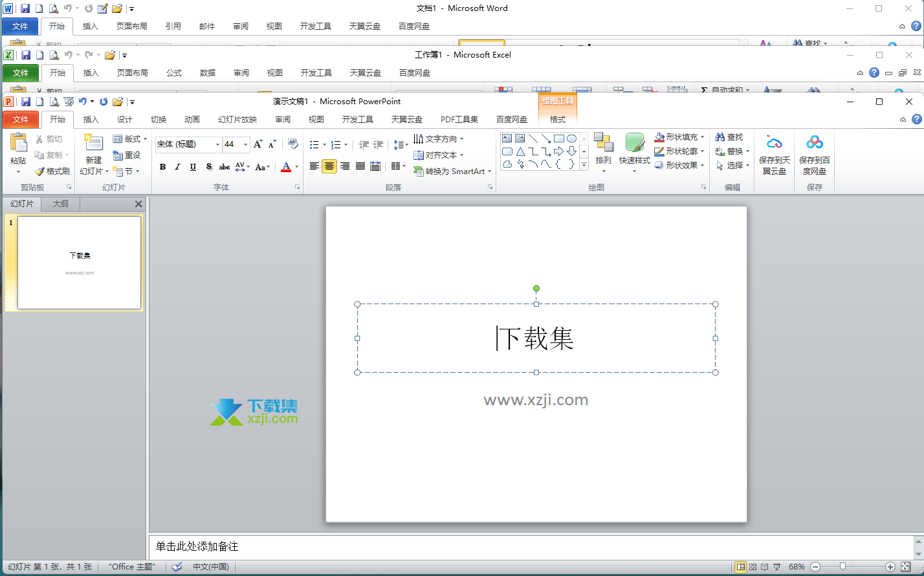Open Shape Fill (形状填充) dropdown
924x576 pixels.
tap(679, 137)
